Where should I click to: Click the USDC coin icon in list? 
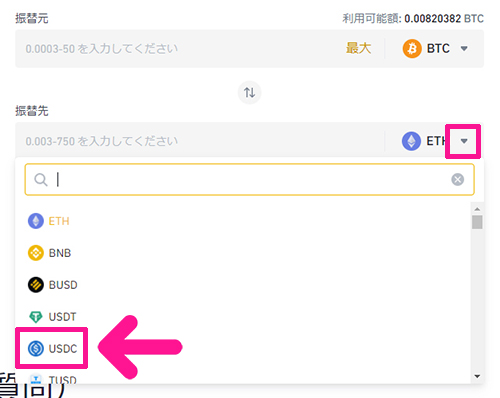click(36, 349)
